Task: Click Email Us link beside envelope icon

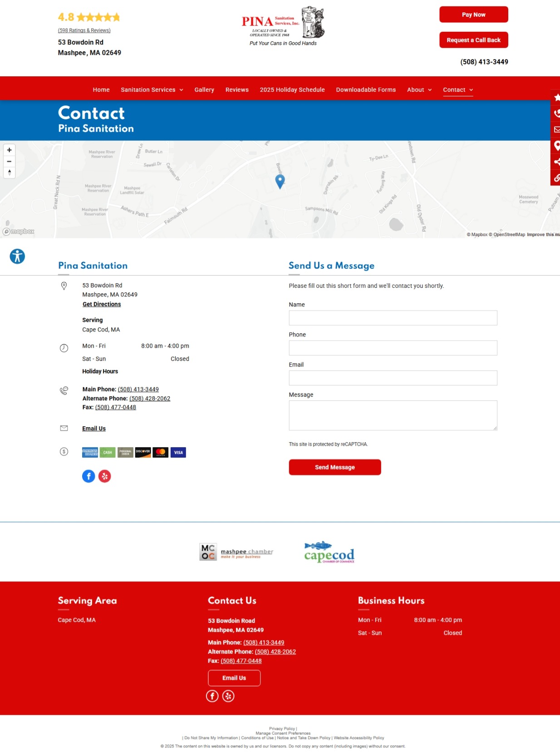Action: pyautogui.click(x=94, y=429)
